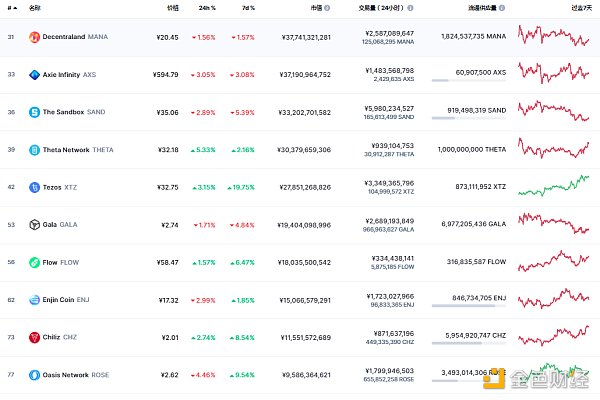Click the 过去7天 column header
The width and height of the screenshot is (600, 400).
click(582, 8)
